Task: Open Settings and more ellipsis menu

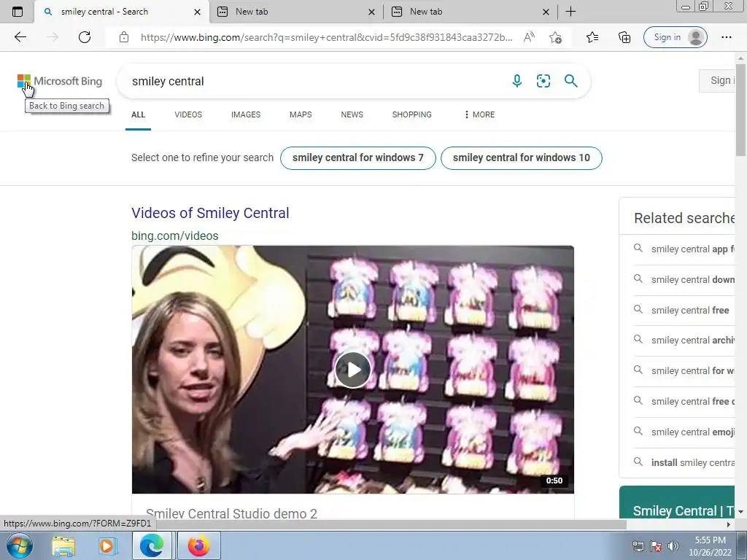Action: coord(726,37)
